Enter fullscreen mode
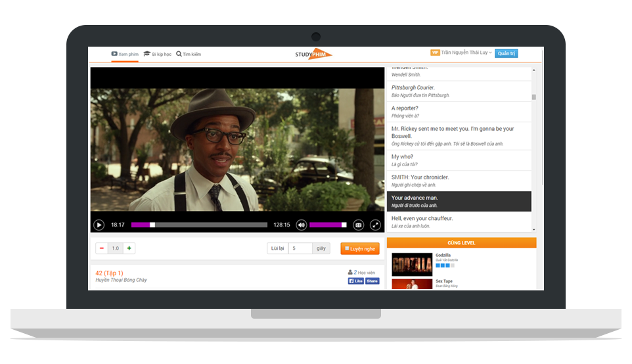 tap(375, 225)
